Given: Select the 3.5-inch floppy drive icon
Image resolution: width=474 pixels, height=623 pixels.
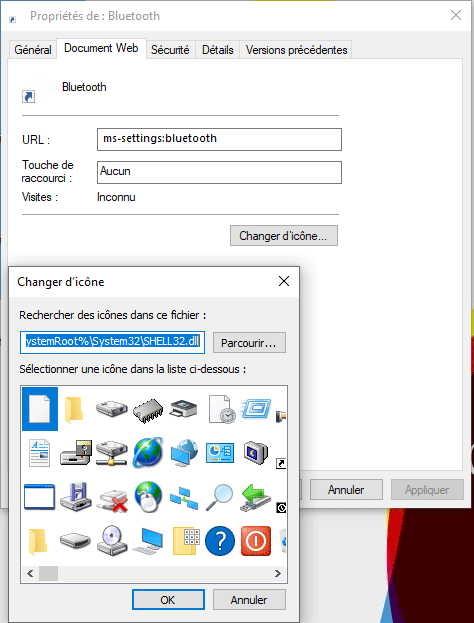Looking at the screenshot, I should click(76, 496).
